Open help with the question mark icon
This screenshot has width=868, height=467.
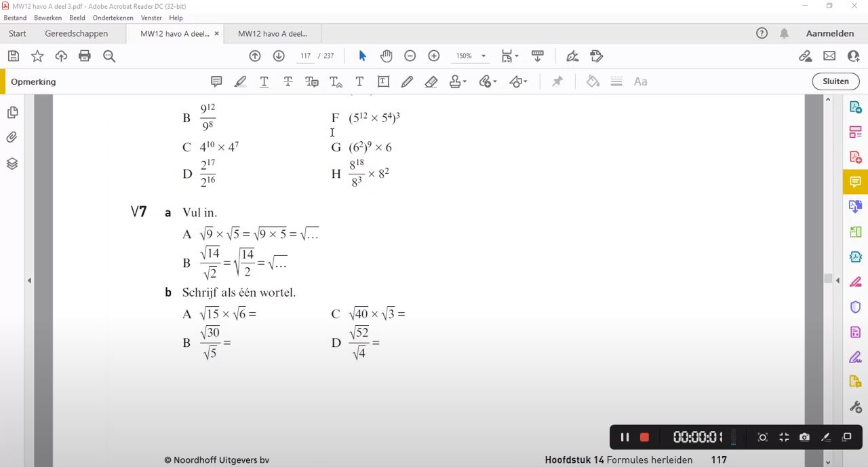pos(762,33)
